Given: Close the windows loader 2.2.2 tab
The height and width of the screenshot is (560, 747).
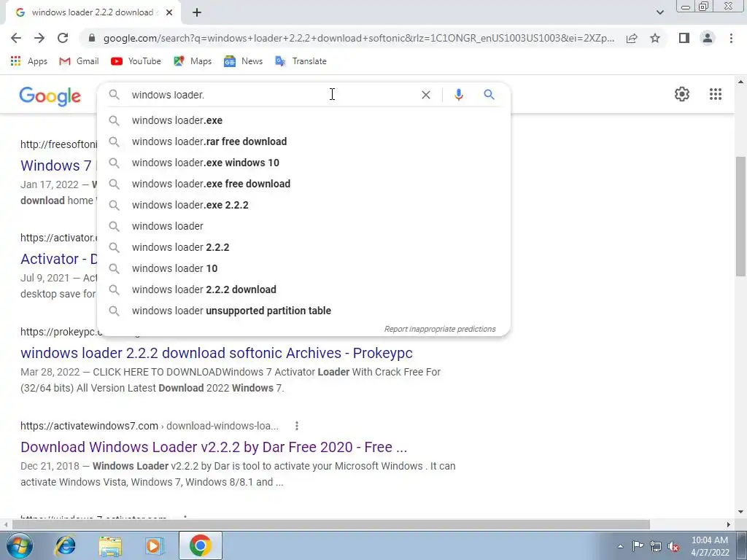Looking at the screenshot, I should coord(169,12).
